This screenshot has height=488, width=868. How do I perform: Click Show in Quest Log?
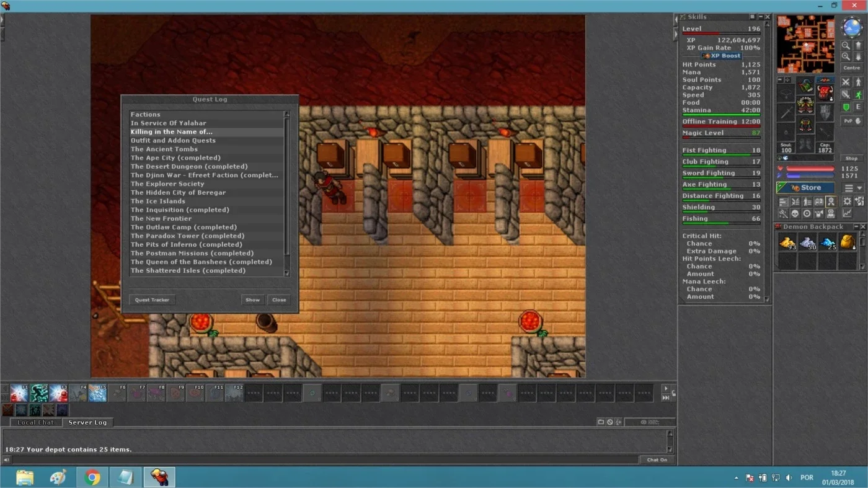point(252,299)
